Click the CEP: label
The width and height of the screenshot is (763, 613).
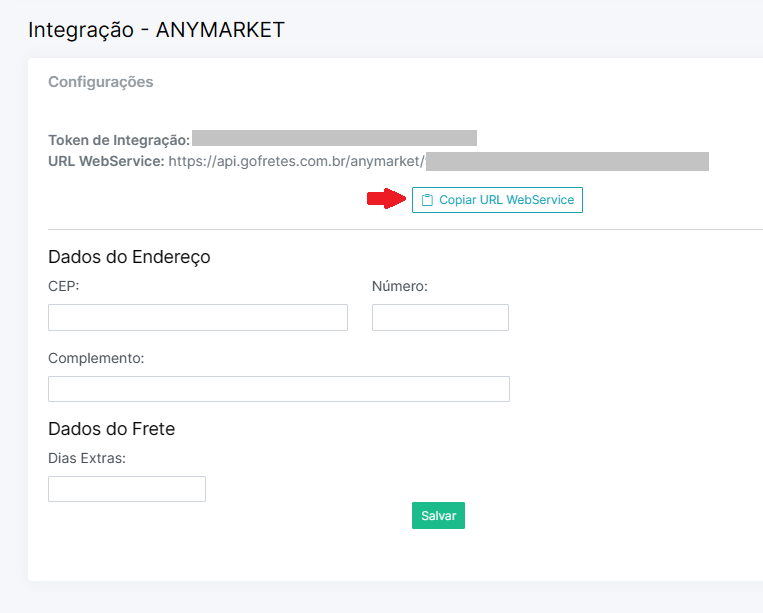point(63,286)
